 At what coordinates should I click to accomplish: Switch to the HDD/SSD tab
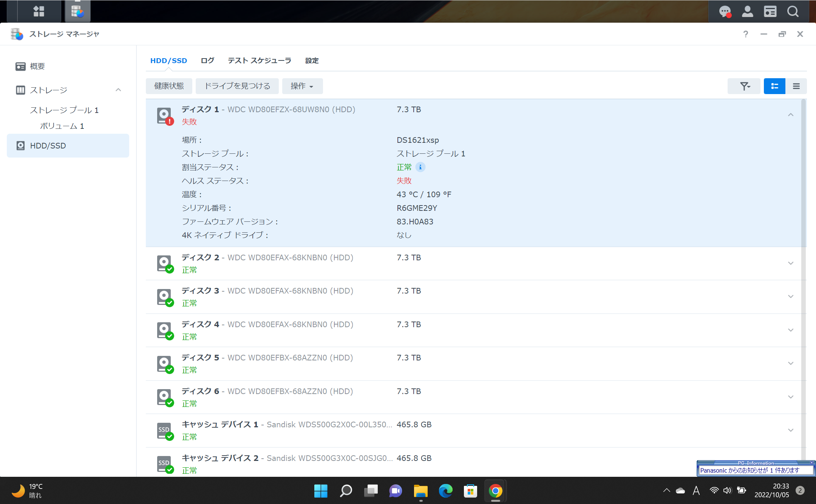pos(168,60)
